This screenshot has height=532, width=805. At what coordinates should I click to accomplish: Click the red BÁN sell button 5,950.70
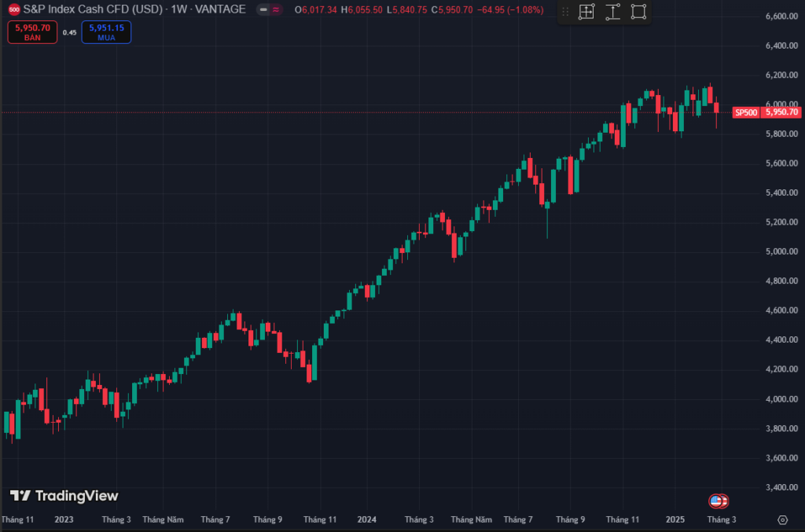tap(32, 32)
